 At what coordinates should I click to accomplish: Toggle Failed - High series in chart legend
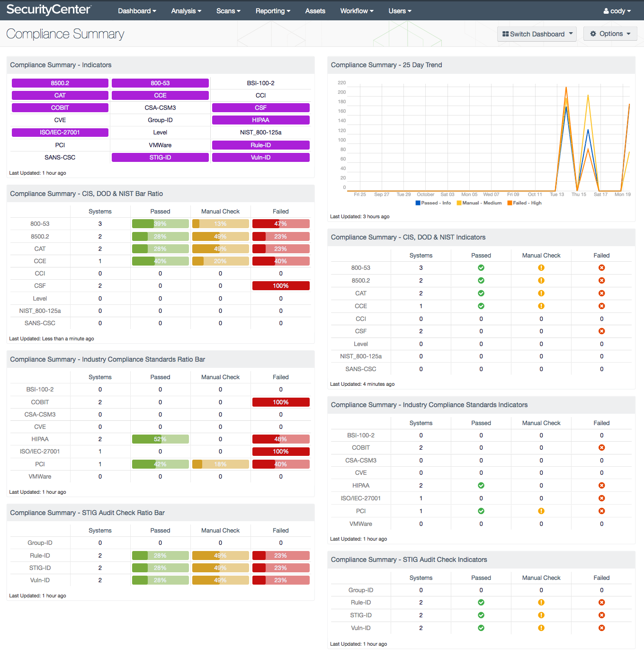(x=524, y=203)
